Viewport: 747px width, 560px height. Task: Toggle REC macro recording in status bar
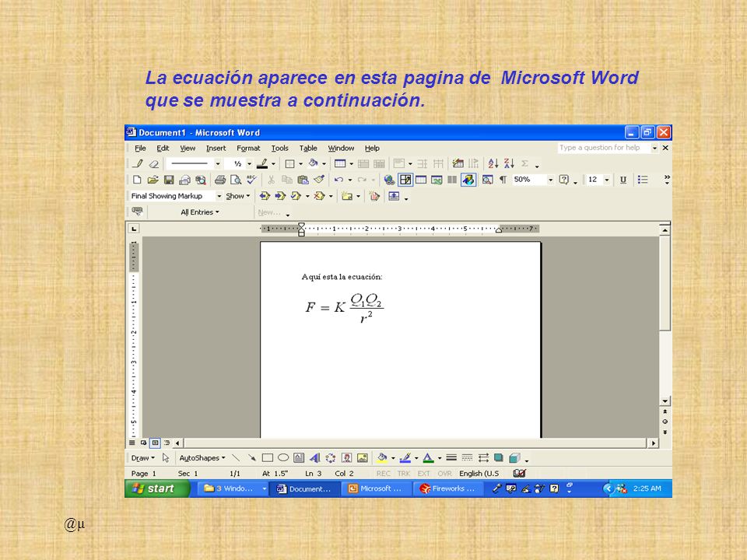[383, 474]
